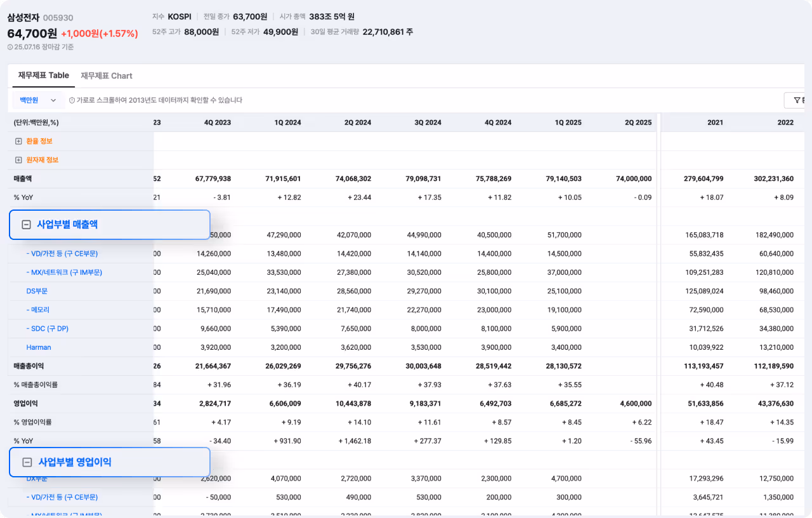The width and height of the screenshot is (812, 518).
Task: Click the 2Q 2025 column header
Action: (x=638, y=123)
